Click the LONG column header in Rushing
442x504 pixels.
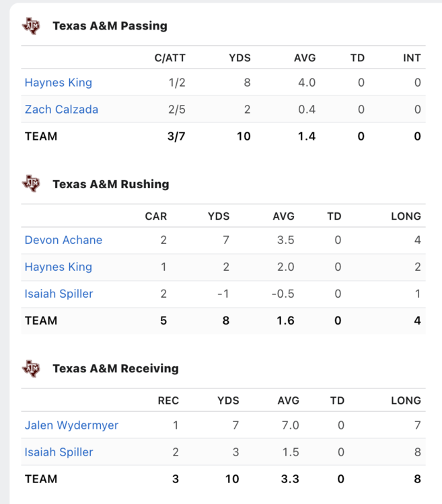coord(406,216)
